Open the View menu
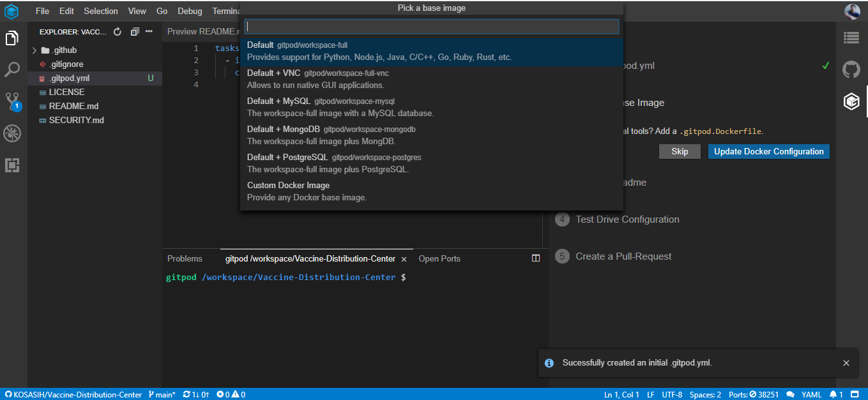Screen dimensions: 868x400 [x=137, y=11]
